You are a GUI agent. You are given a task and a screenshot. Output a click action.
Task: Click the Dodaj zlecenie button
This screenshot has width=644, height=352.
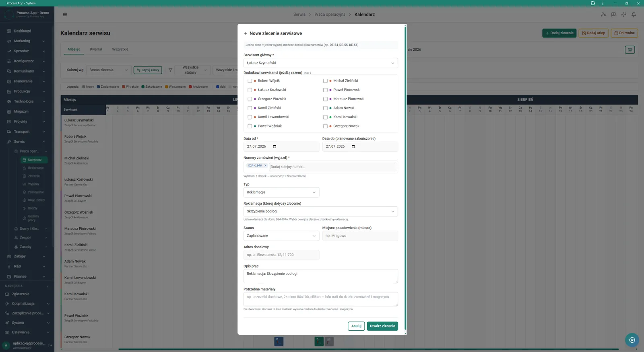(x=559, y=33)
